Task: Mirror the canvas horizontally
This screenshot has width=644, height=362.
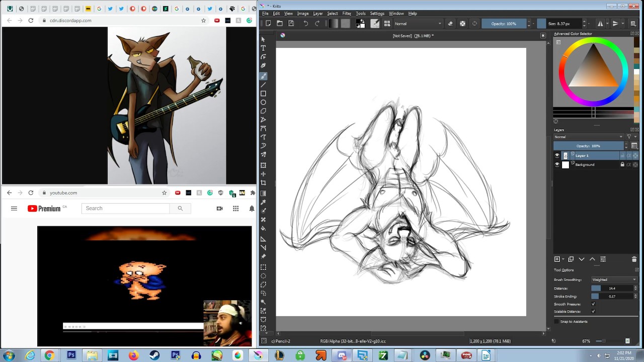Action: (x=600, y=24)
